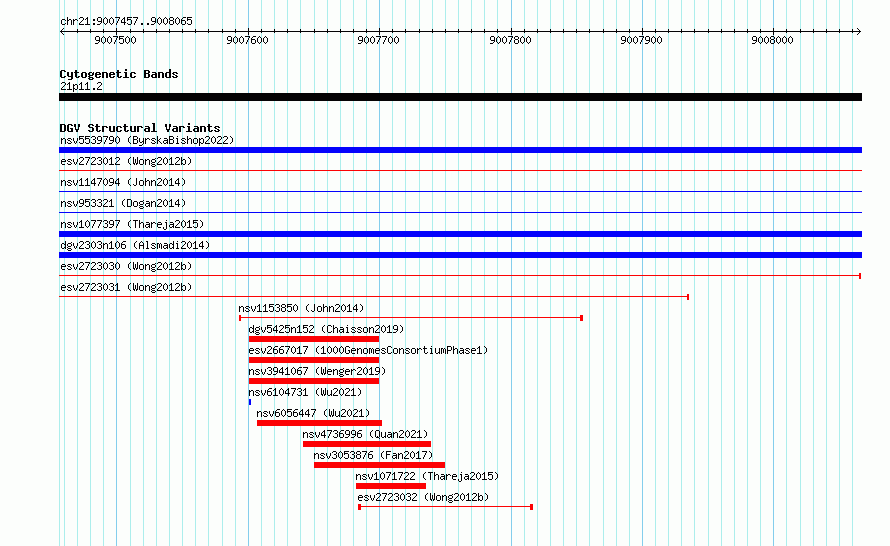
Task: Click the thick blue bar under nsv5539790
Action: click(460, 150)
